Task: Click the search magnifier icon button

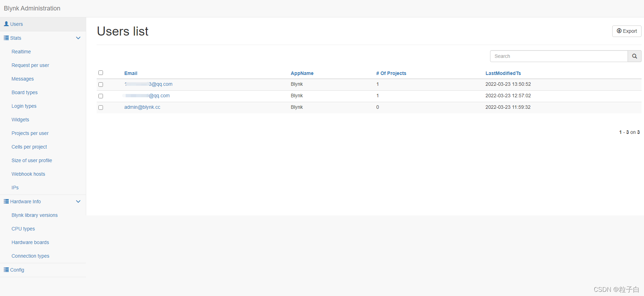Action: pos(634,56)
